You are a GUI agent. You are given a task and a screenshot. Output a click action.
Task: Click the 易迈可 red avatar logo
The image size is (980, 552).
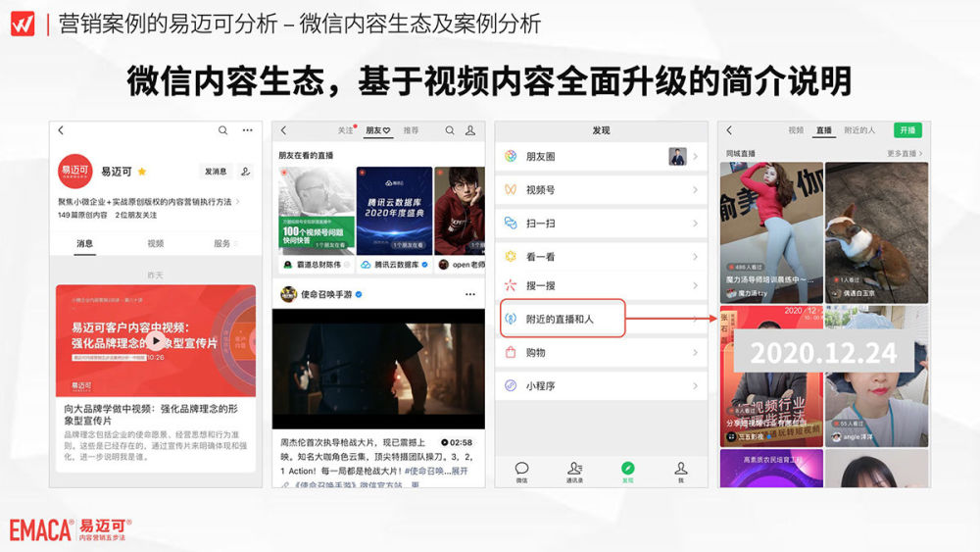pos(75,171)
